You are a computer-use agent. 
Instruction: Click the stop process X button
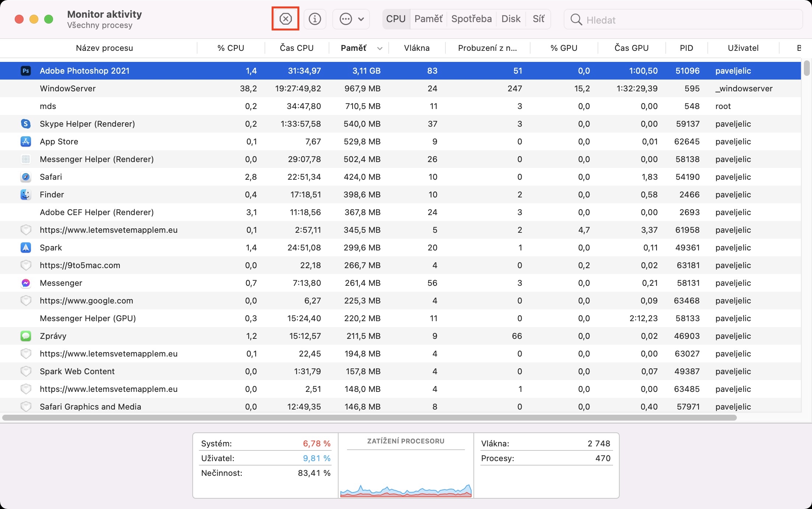286,19
